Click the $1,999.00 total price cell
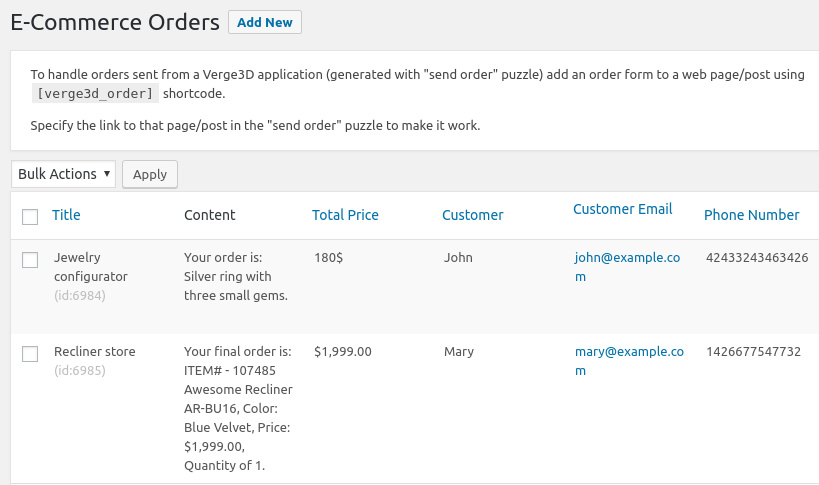 (343, 352)
